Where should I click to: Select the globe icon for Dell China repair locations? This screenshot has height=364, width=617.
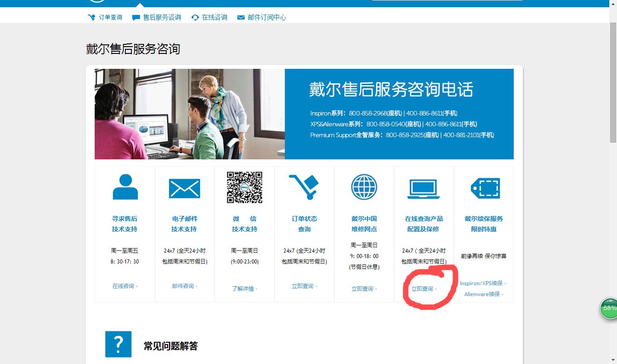point(364,187)
